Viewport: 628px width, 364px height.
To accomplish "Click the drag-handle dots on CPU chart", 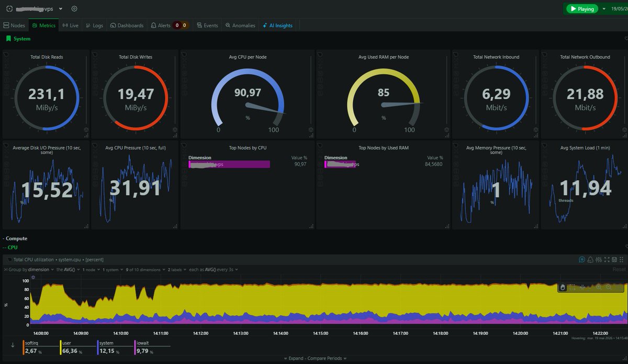I will tap(621, 259).
